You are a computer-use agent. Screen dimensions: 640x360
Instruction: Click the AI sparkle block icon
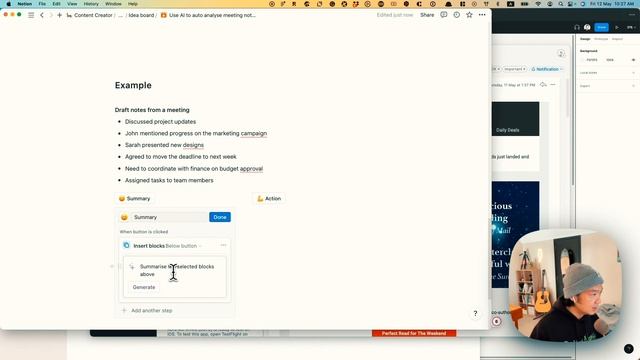[x=132, y=267]
